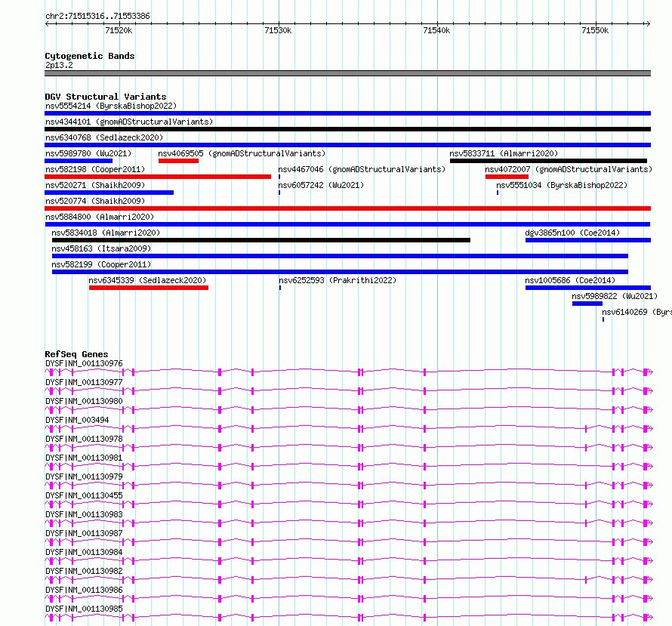The height and width of the screenshot is (626, 672).
Task: Click the blue bar under nsv5884800
Action: pos(347,224)
